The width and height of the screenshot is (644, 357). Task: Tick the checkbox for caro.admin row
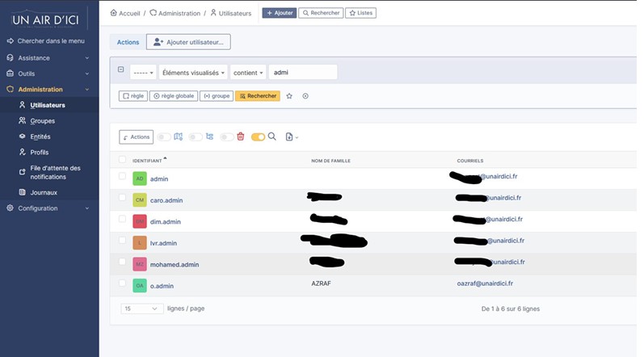(x=122, y=198)
